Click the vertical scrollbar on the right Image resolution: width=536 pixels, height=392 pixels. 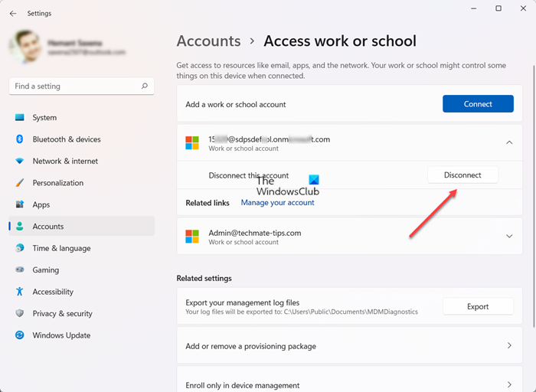pos(534,196)
